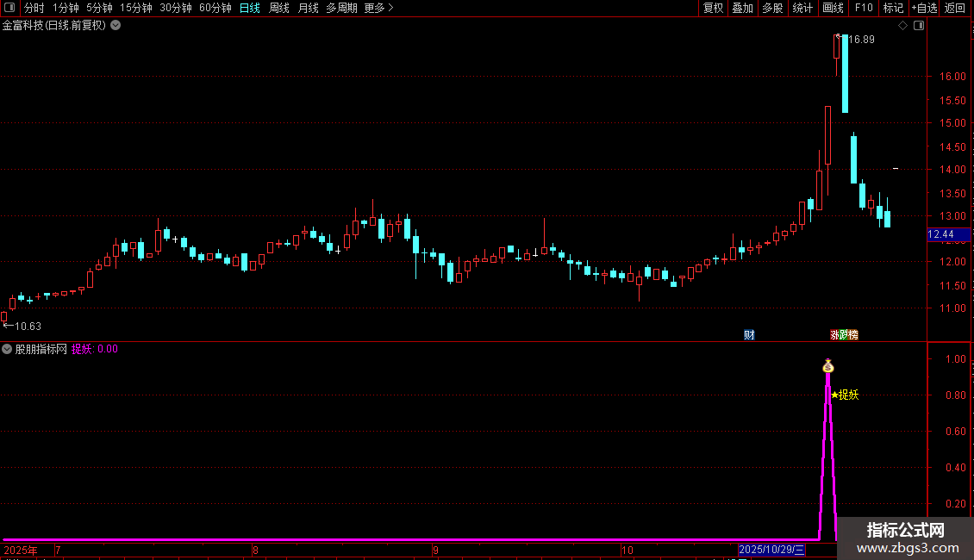Switch to 周线 weekly chart

point(279,8)
